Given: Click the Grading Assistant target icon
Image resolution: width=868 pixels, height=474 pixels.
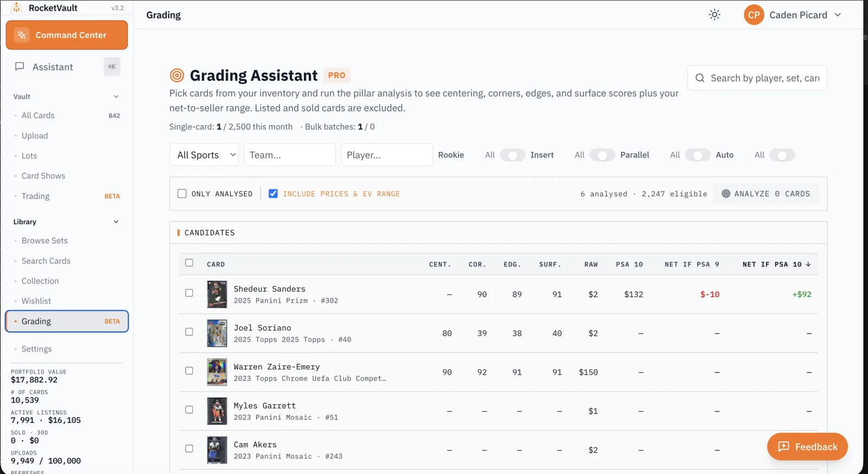Looking at the screenshot, I should click(177, 75).
